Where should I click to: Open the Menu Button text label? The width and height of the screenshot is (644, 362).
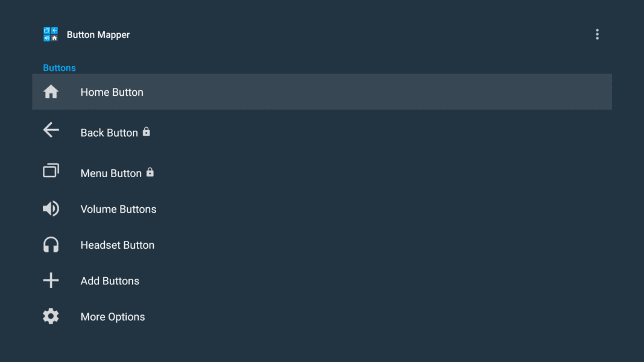(111, 173)
